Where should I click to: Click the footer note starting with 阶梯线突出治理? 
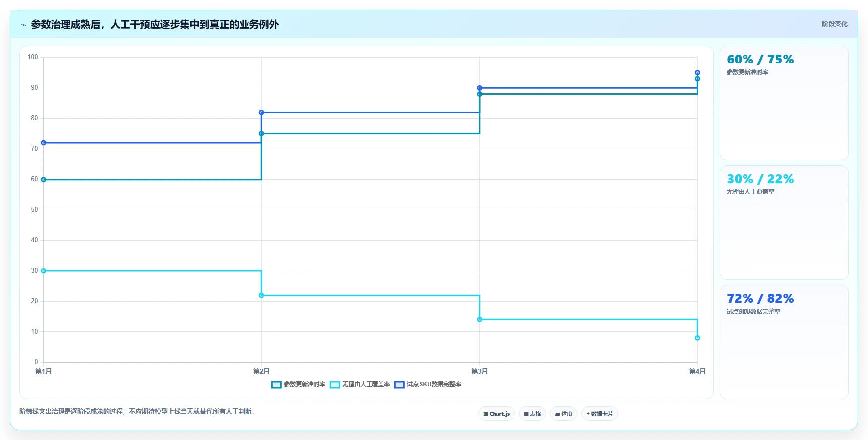(137, 411)
